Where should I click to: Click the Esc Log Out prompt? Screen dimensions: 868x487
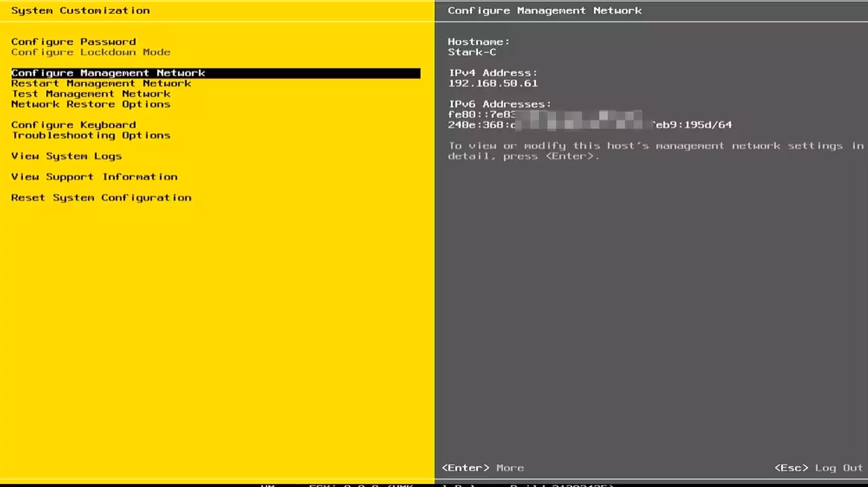(818, 468)
